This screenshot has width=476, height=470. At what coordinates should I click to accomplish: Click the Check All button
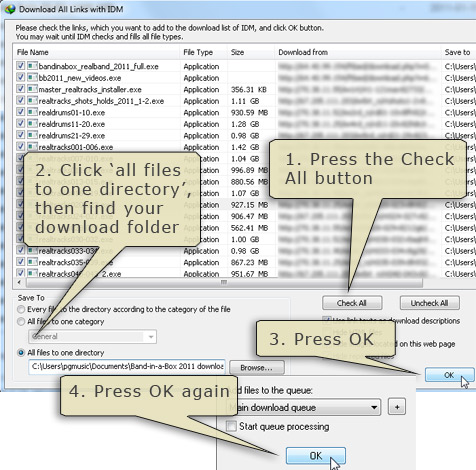point(352,303)
